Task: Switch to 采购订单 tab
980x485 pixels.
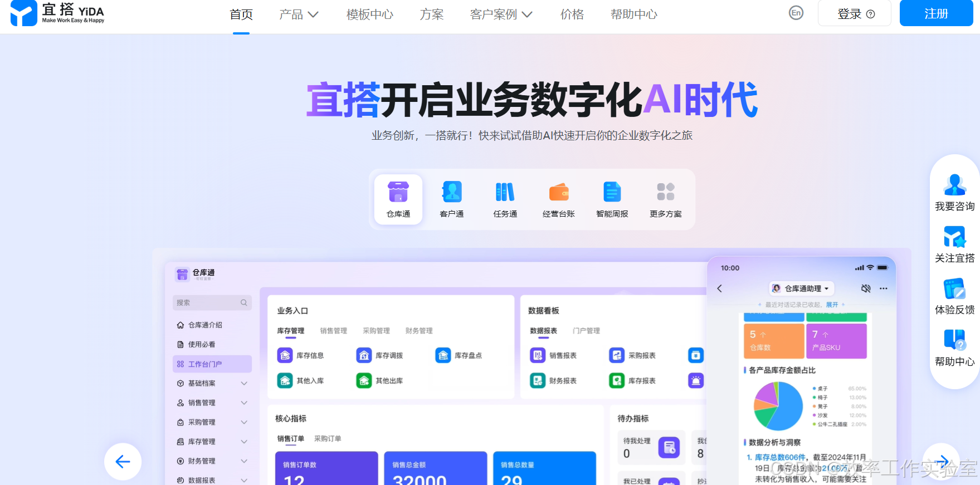Action: click(328, 439)
